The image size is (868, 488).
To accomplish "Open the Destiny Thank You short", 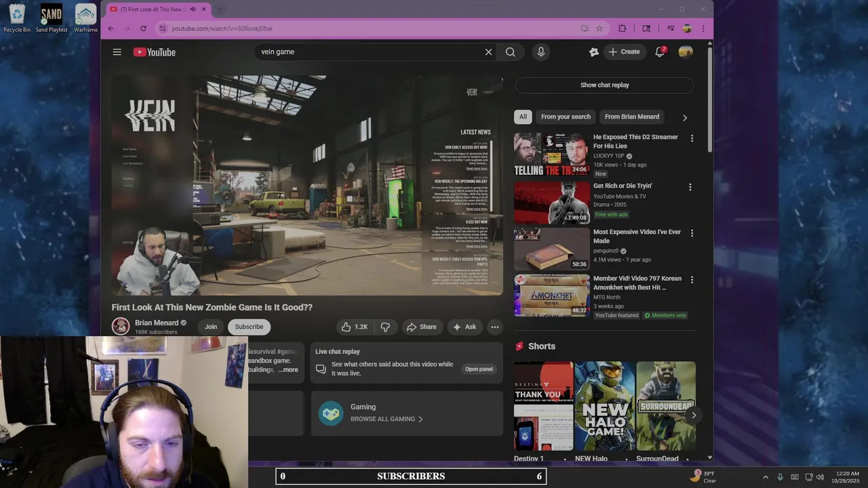I will [x=543, y=405].
